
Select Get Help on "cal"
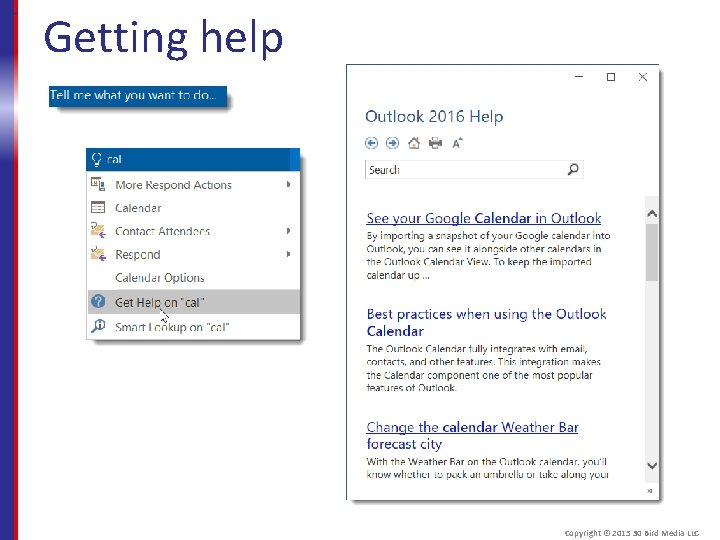tap(193, 302)
